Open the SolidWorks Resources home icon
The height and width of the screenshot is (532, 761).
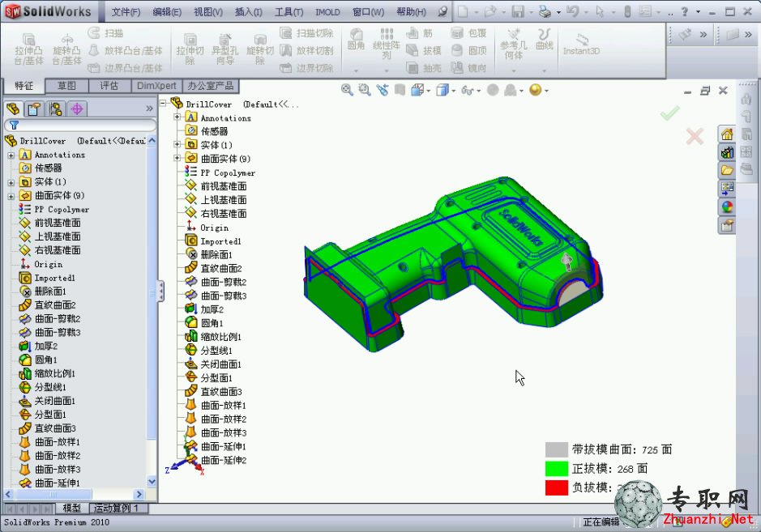click(x=727, y=134)
